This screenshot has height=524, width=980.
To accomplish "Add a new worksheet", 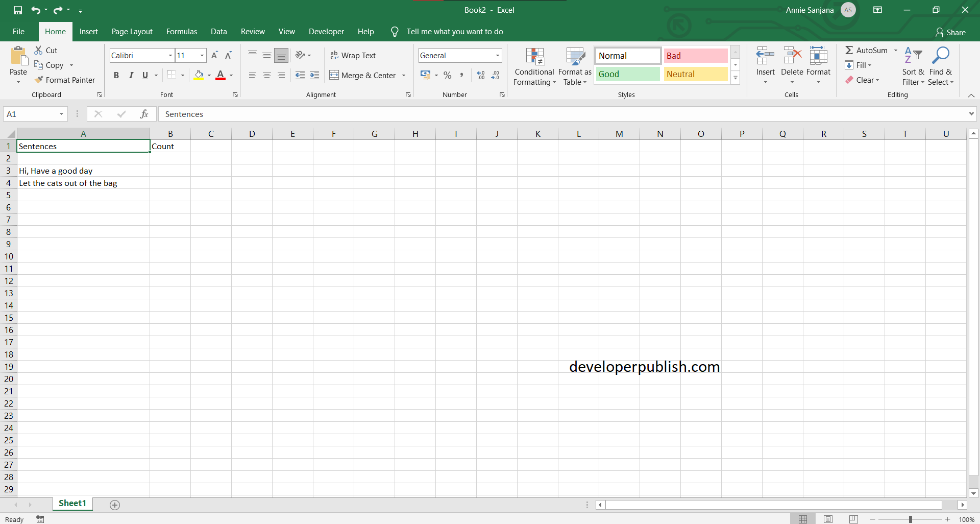I will click(x=114, y=505).
